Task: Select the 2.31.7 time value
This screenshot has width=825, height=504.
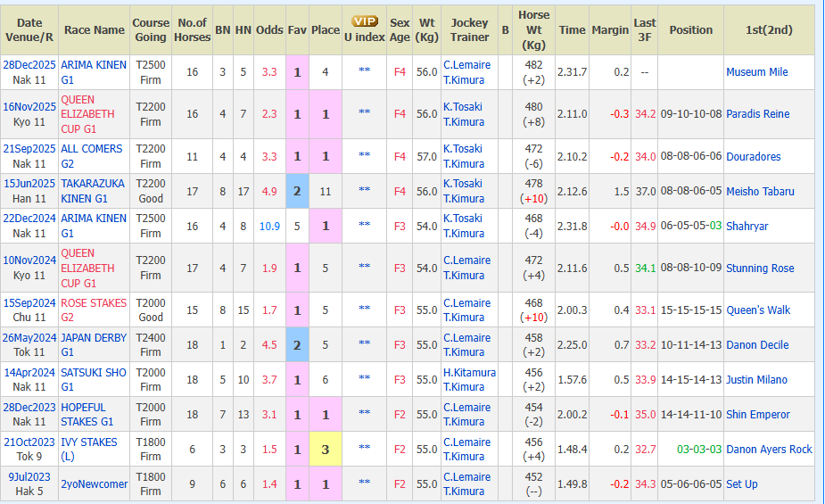Action: point(572,72)
